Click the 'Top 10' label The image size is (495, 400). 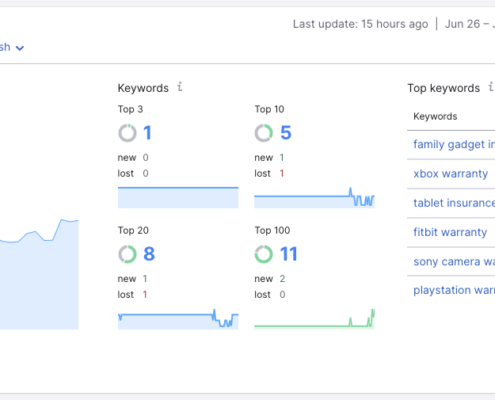click(269, 109)
